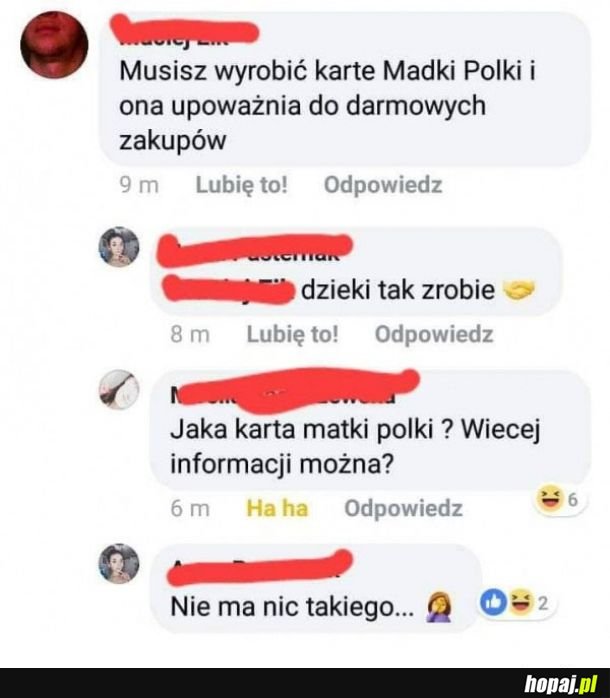
Task: Open the laughing emoji next to count two
Action: coord(521,603)
